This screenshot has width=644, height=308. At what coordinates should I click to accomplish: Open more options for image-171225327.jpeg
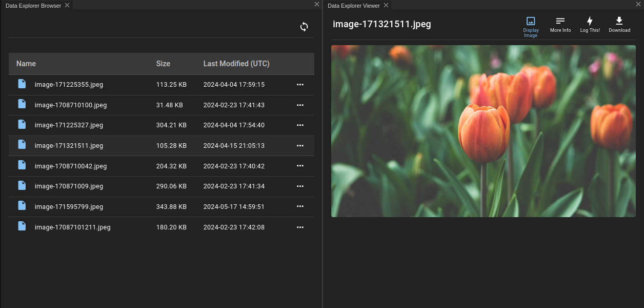[x=300, y=125]
